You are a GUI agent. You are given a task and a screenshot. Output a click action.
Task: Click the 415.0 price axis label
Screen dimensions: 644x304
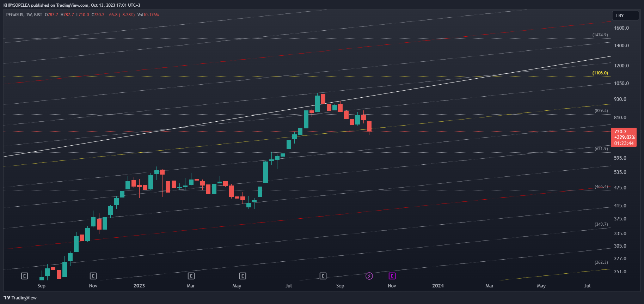click(x=620, y=206)
